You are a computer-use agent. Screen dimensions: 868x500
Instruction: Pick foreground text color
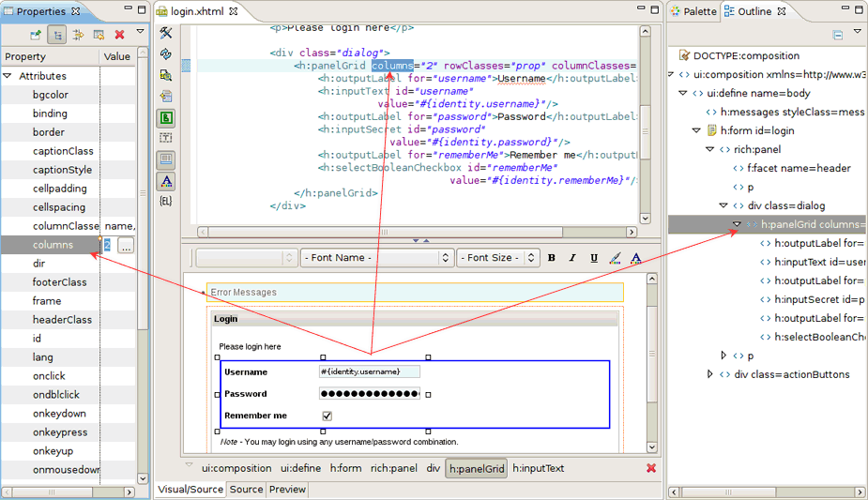[635, 258]
